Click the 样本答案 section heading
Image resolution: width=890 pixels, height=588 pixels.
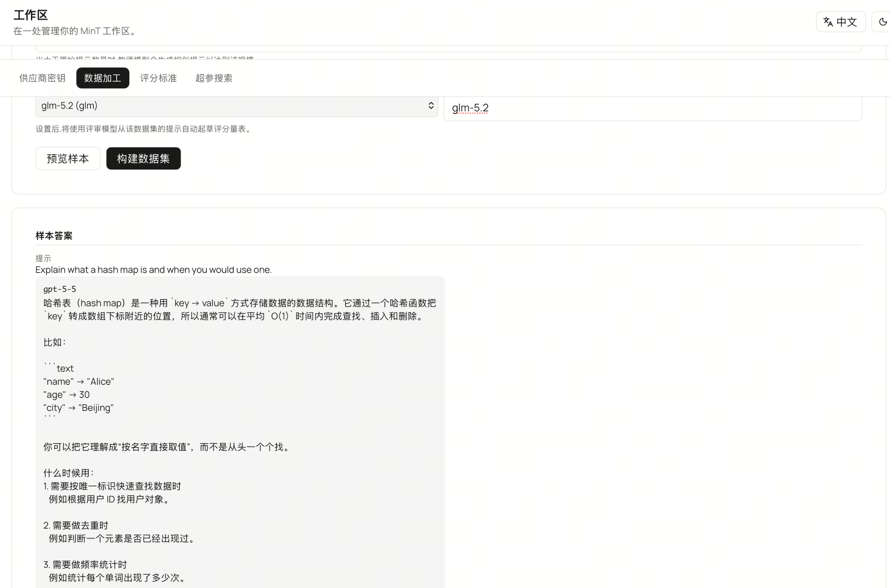(x=54, y=236)
